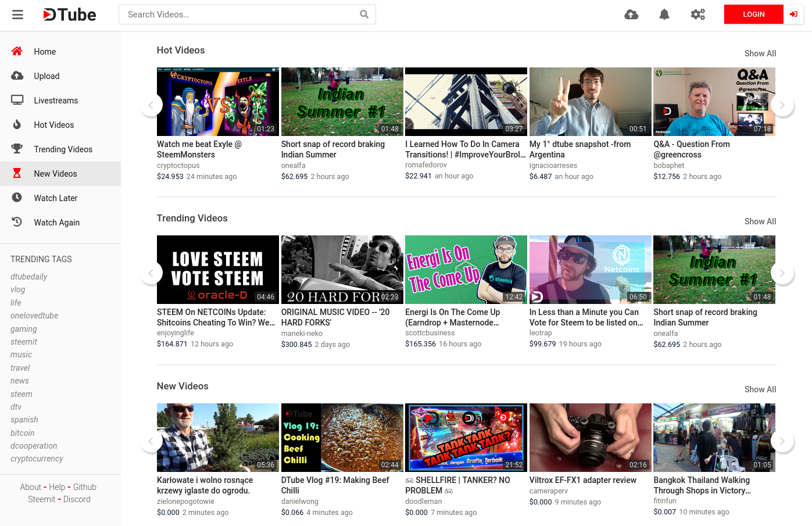
Task: Click the Trending Videos trophy icon
Action: click(17, 149)
